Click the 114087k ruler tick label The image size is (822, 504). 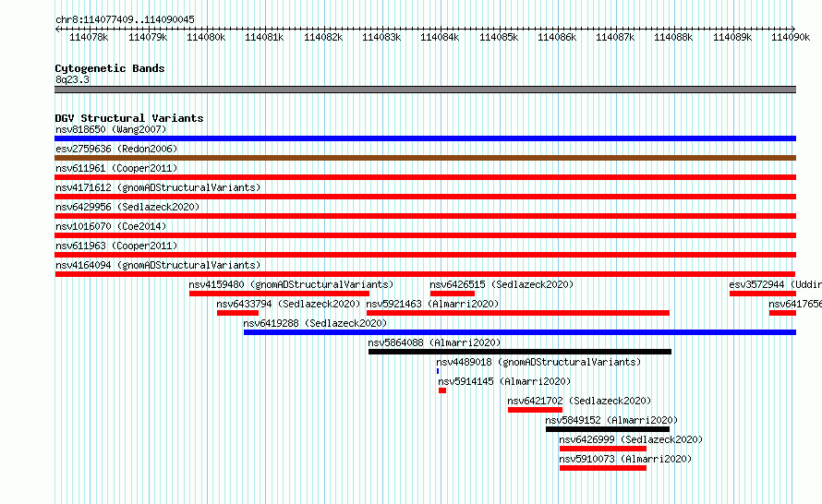click(x=615, y=37)
